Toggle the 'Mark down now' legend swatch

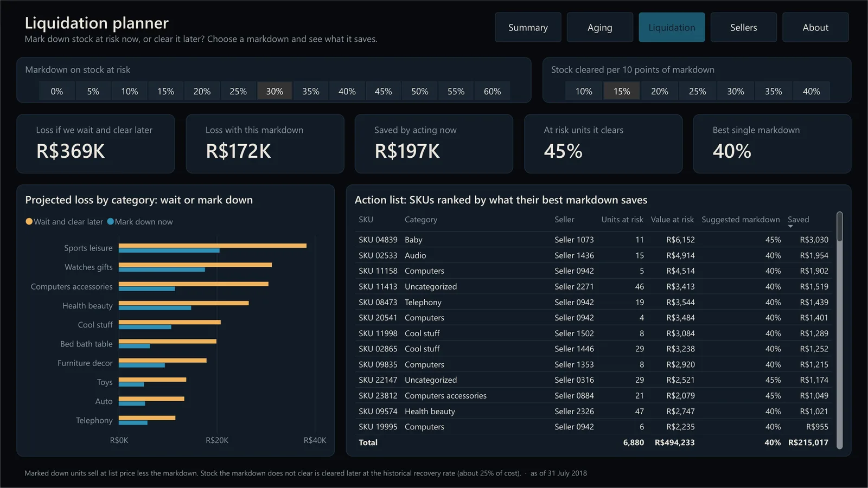click(111, 221)
